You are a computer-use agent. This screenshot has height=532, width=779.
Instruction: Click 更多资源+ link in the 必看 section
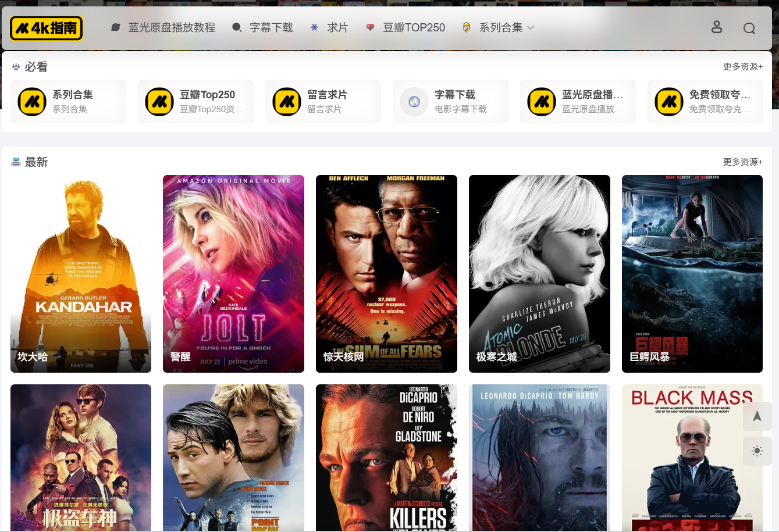click(x=742, y=67)
